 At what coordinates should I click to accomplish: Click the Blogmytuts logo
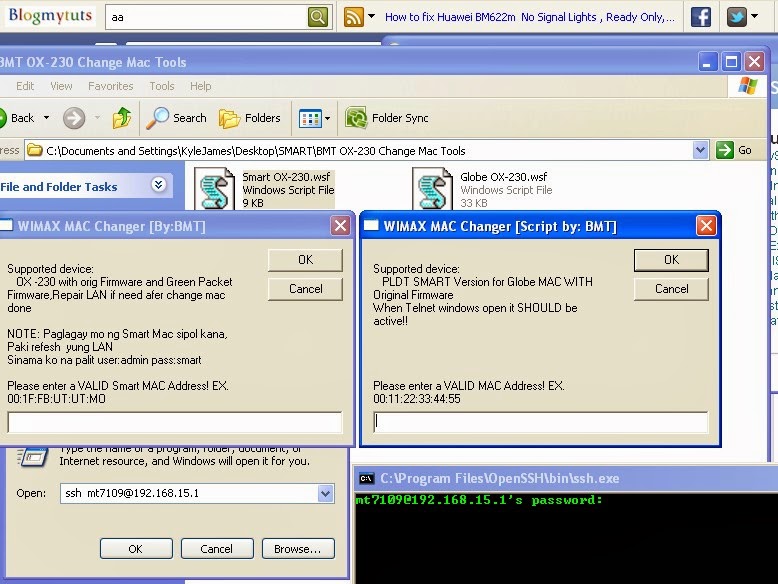click(x=51, y=16)
